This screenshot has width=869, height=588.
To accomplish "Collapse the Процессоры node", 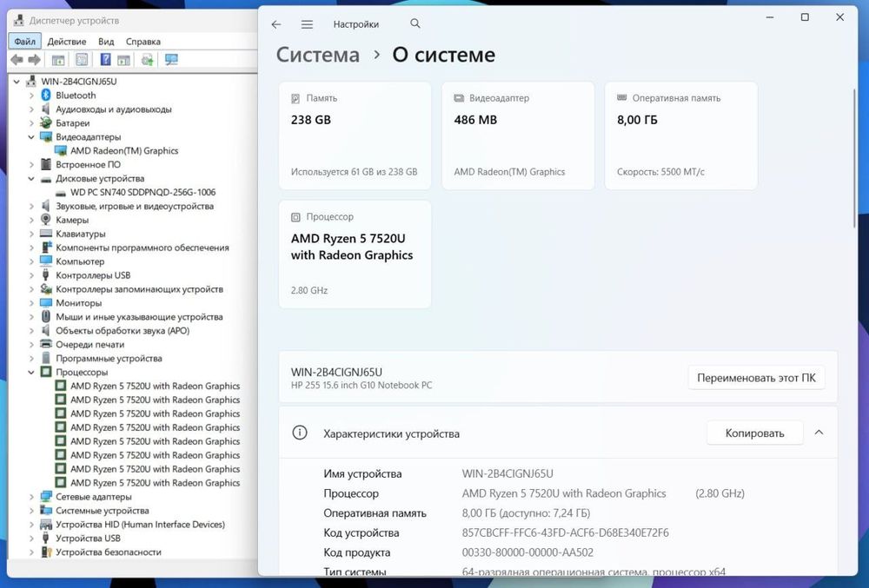I will [x=31, y=372].
